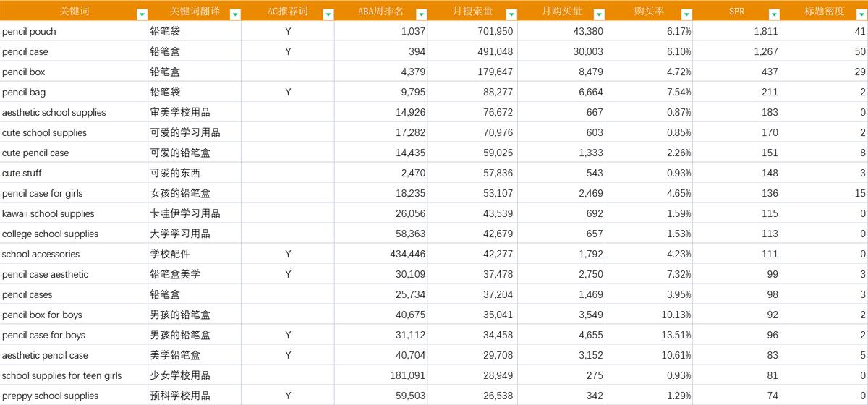Screen dimensions: 868x405
Task: Select purchase rate value 13.51%
Action: 650,335
